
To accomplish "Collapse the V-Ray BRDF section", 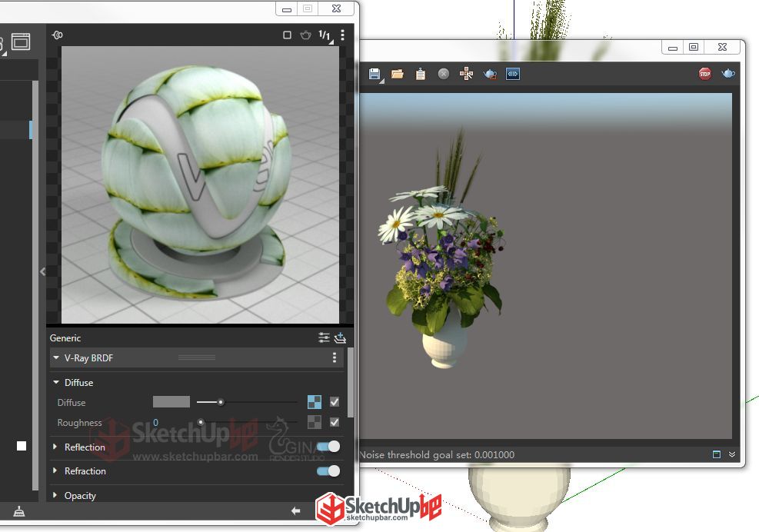I will click(x=56, y=357).
